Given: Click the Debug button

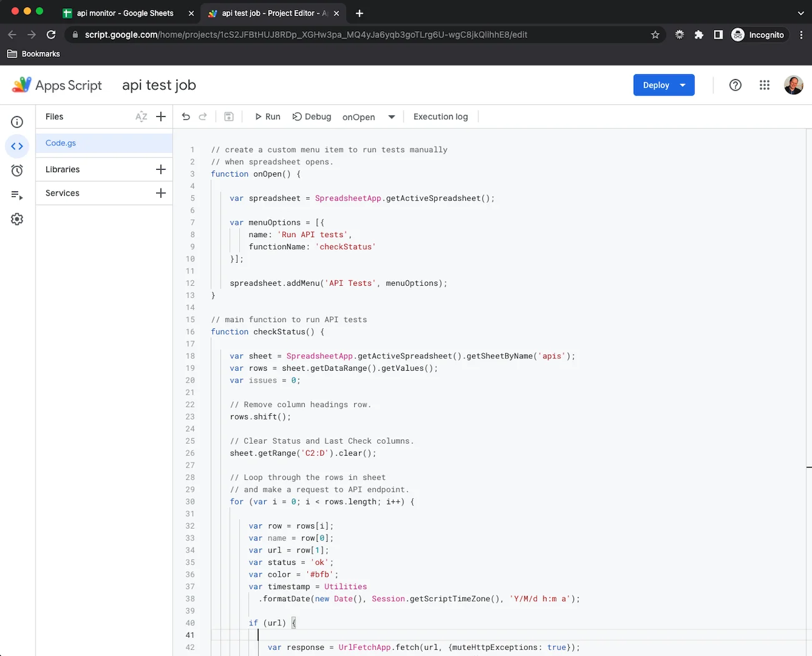Looking at the screenshot, I should 312,117.
